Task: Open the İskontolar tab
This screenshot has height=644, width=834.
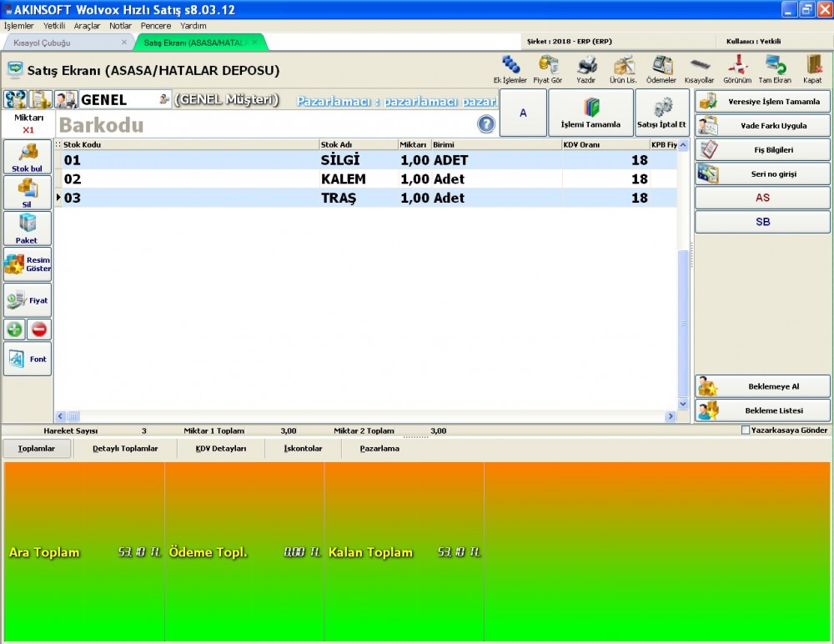Action: click(x=304, y=449)
